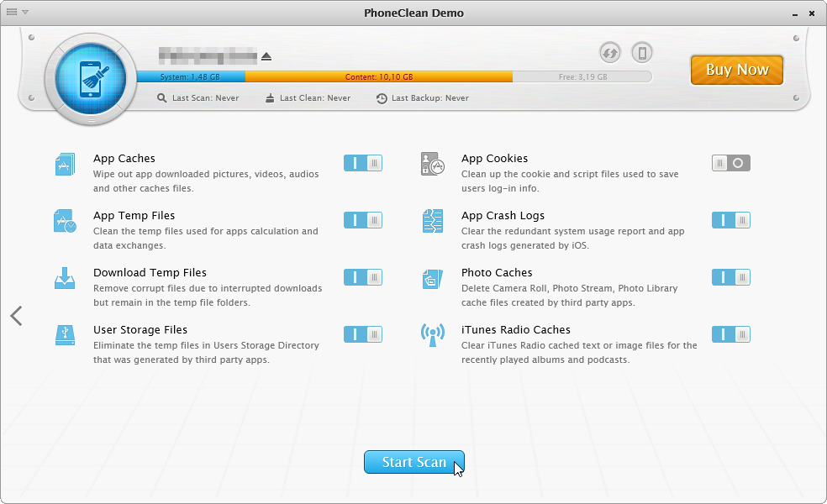Click the 'iTunes Radio Caches' heading
The height and width of the screenshot is (504, 827).
(x=516, y=329)
